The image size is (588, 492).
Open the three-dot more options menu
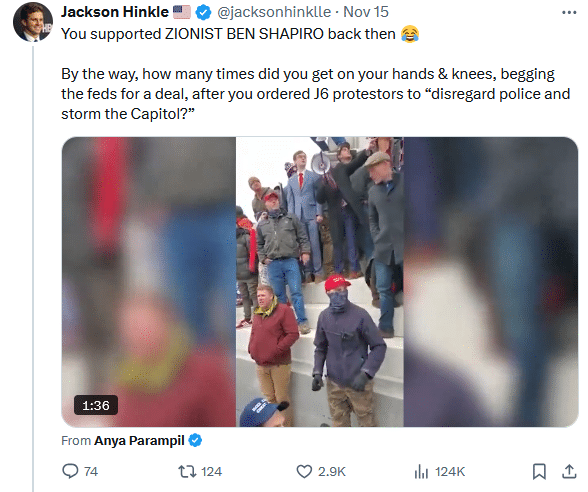(569, 12)
